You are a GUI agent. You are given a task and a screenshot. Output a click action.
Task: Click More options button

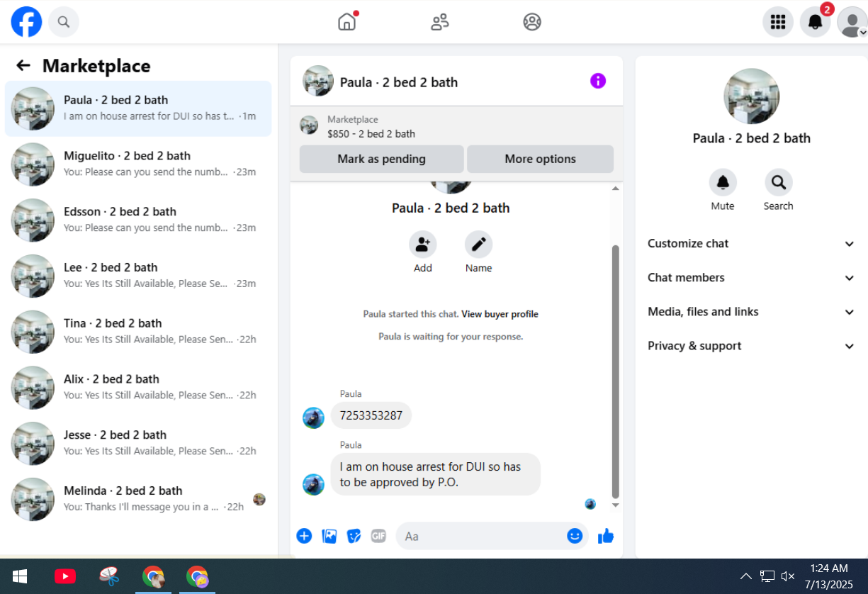pyautogui.click(x=540, y=159)
